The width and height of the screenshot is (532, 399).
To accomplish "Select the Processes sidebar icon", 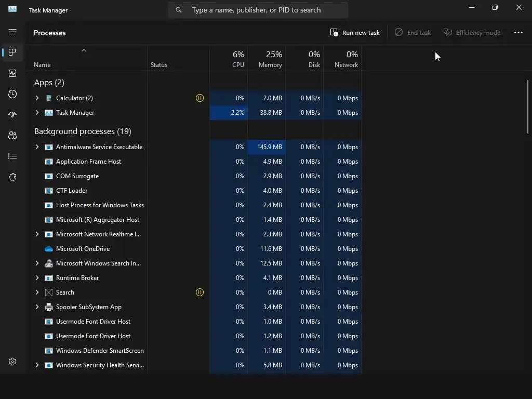I will [12, 52].
